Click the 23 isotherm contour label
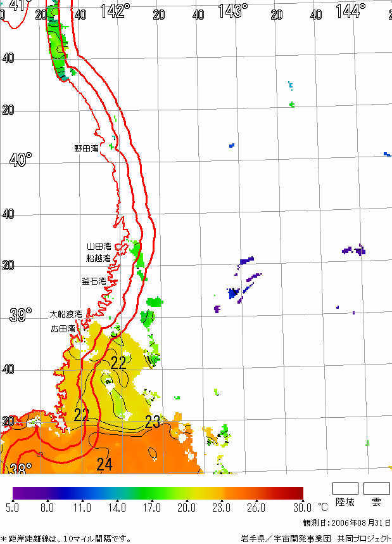 (153, 422)
